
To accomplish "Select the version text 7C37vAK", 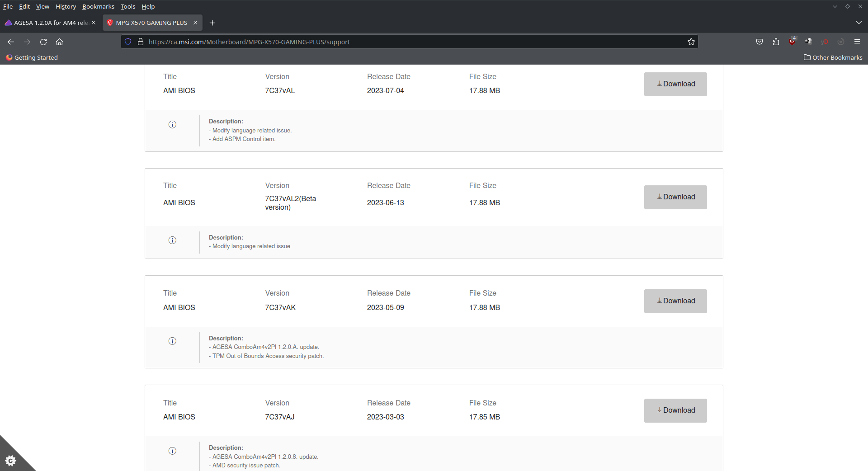I will 280,307.
